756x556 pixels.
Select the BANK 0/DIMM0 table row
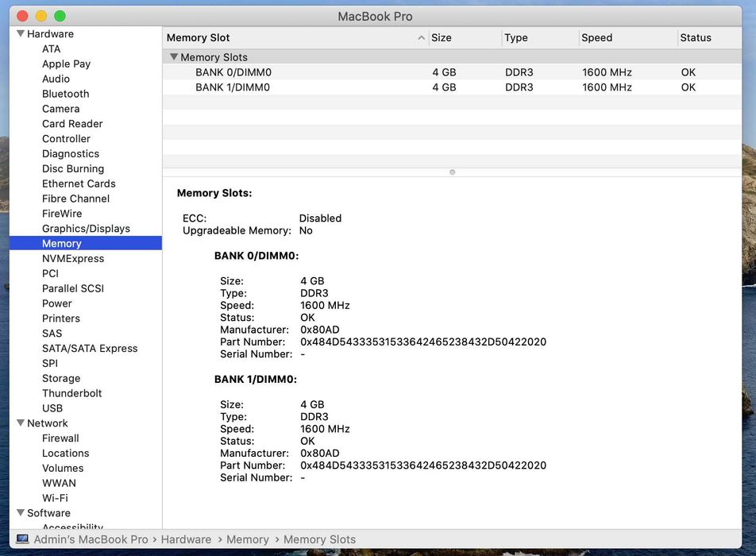tap(452, 71)
